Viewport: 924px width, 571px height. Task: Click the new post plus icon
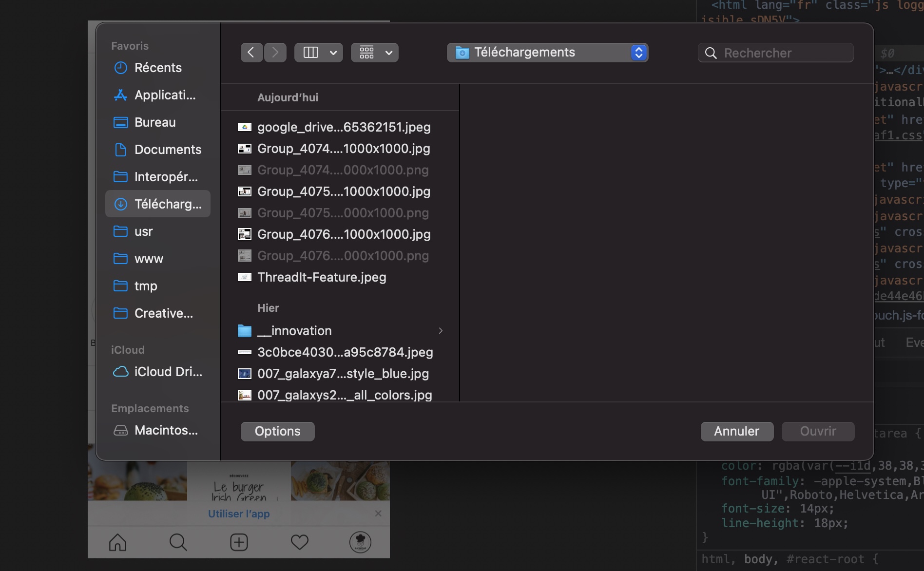239,542
